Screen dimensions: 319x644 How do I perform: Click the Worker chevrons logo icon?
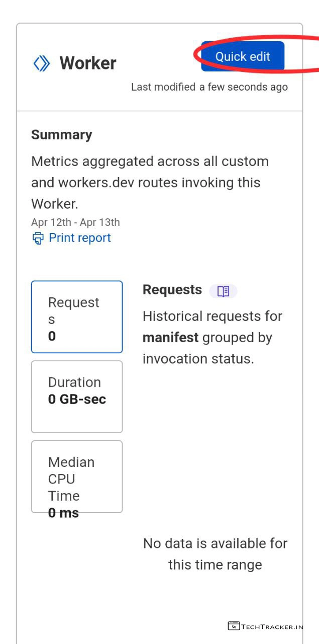click(x=41, y=63)
